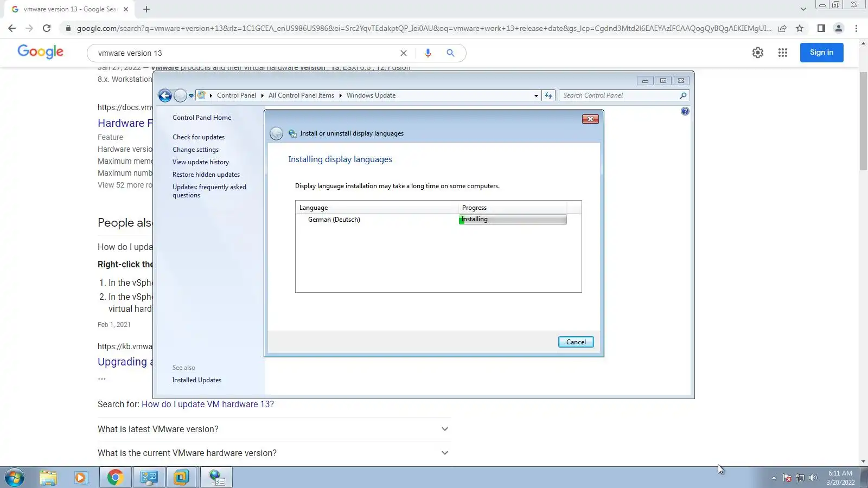Submit the Google search with the magnifier

coord(450,53)
